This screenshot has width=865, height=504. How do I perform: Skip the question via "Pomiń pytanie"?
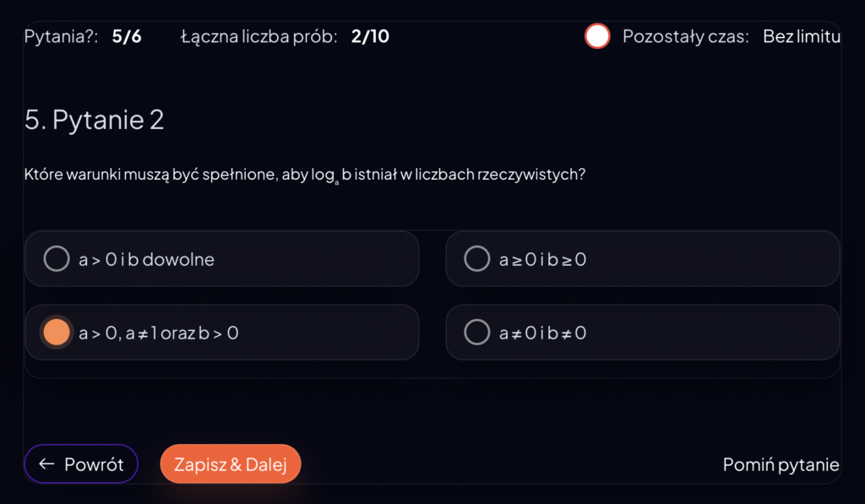pyautogui.click(x=781, y=464)
